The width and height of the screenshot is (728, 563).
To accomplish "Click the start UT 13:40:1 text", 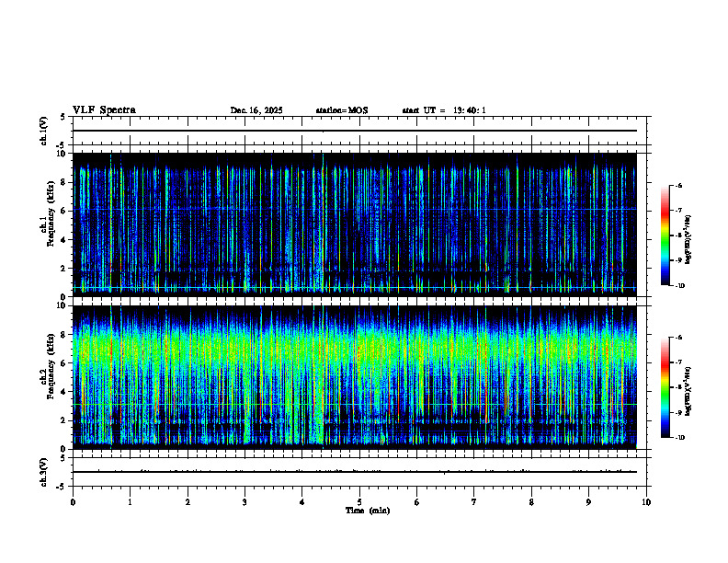I will 444,110.
